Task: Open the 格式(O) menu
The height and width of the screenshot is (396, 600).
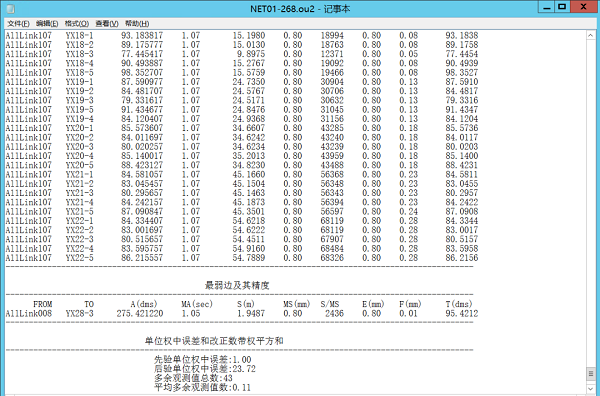Action: (x=77, y=24)
